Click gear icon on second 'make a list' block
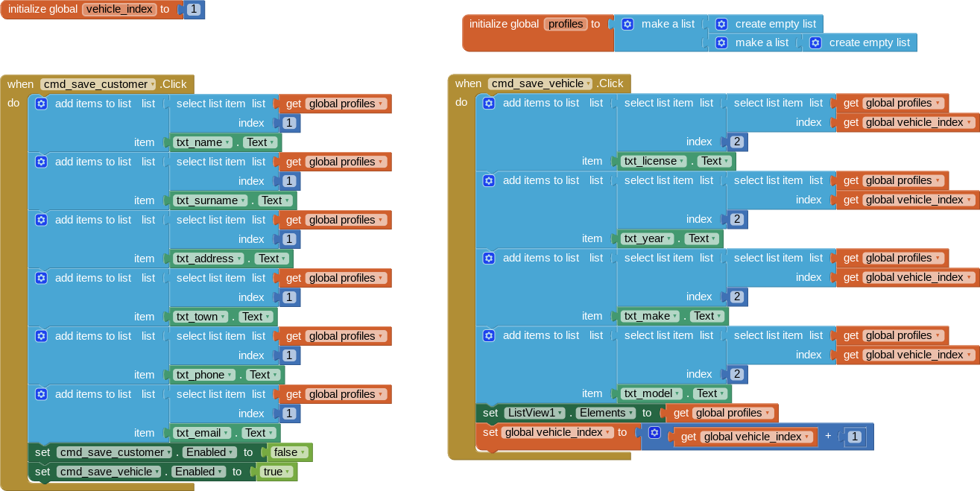 721,42
